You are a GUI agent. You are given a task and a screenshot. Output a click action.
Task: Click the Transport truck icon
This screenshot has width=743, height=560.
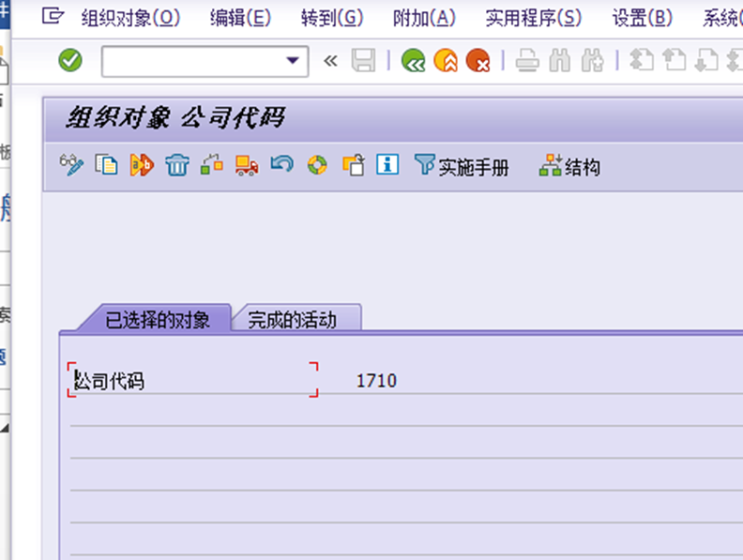click(247, 165)
